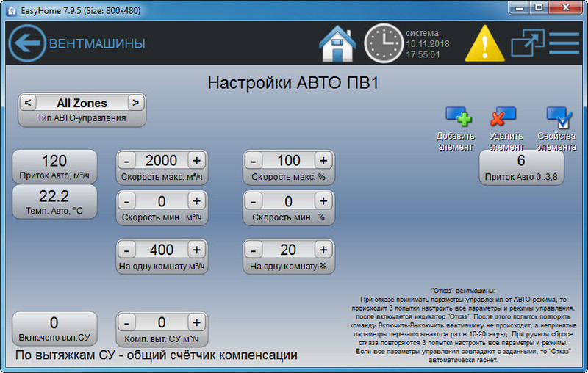The height and width of the screenshot is (373, 588).
Task: Increase На одну комнату % value
Action: (323, 250)
